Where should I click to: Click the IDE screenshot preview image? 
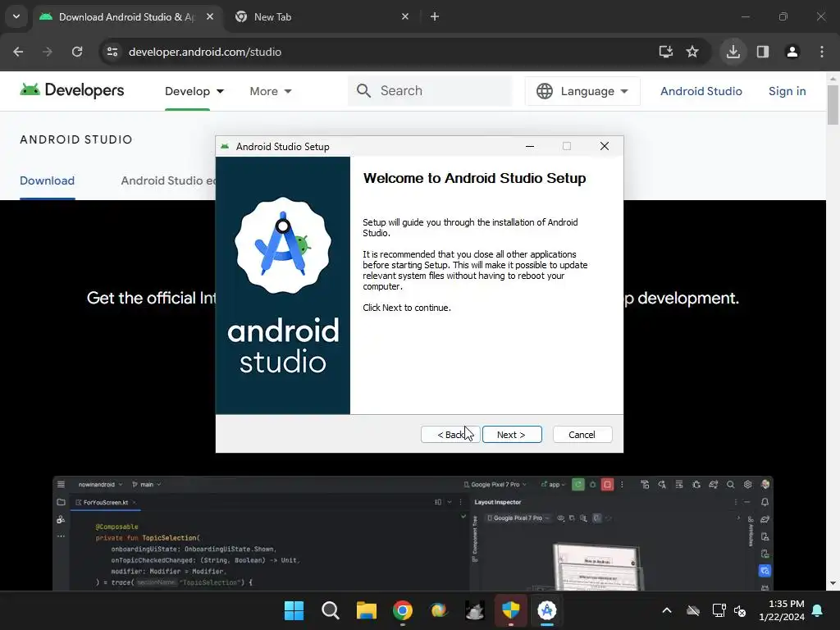click(x=413, y=533)
